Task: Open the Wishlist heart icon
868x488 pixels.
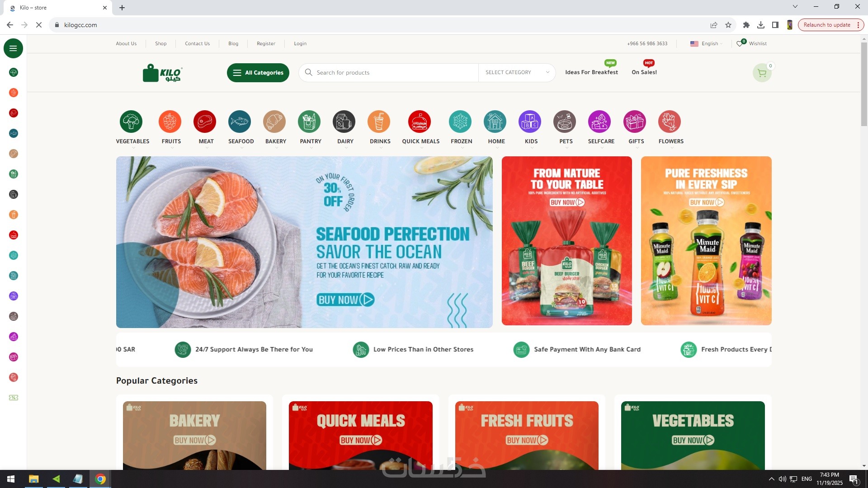Action: pyautogui.click(x=740, y=43)
